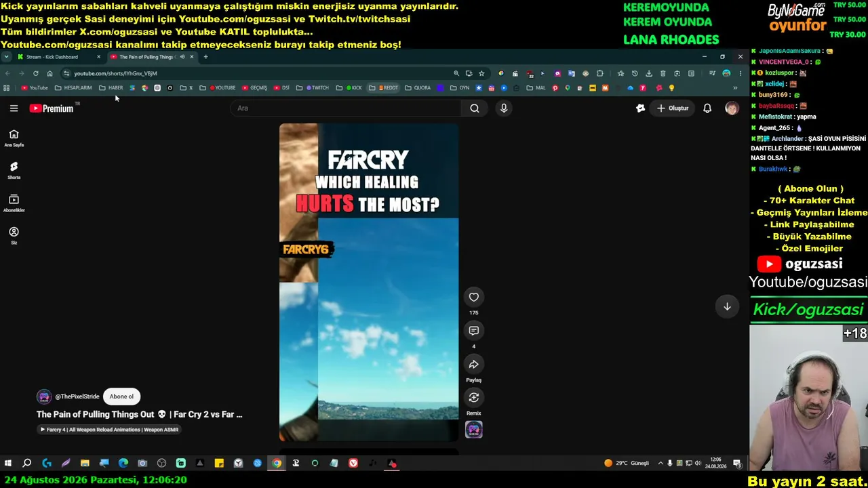This screenshot has width=868, height=488.
Task: Open TWITCH bookmarks folder
Action: click(313, 88)
